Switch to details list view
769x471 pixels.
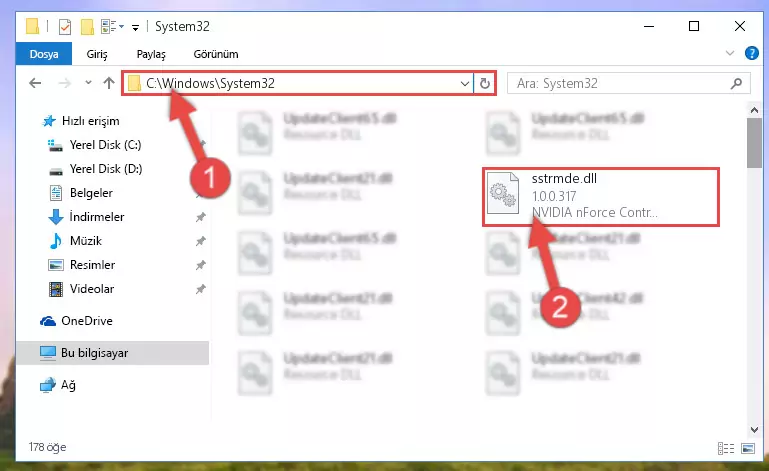click(x=726, y=448)
